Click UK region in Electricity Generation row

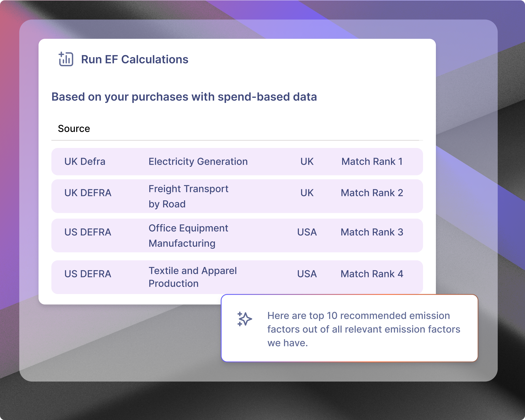pos(307,161)
